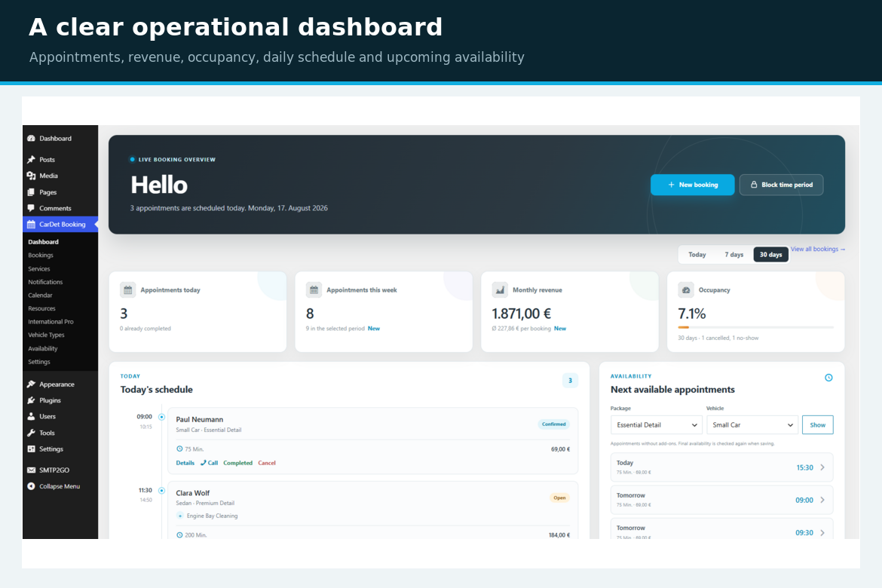Click the Occupancy progress bar
This screenshot has width=882, height=588.
tap(755, 327)
